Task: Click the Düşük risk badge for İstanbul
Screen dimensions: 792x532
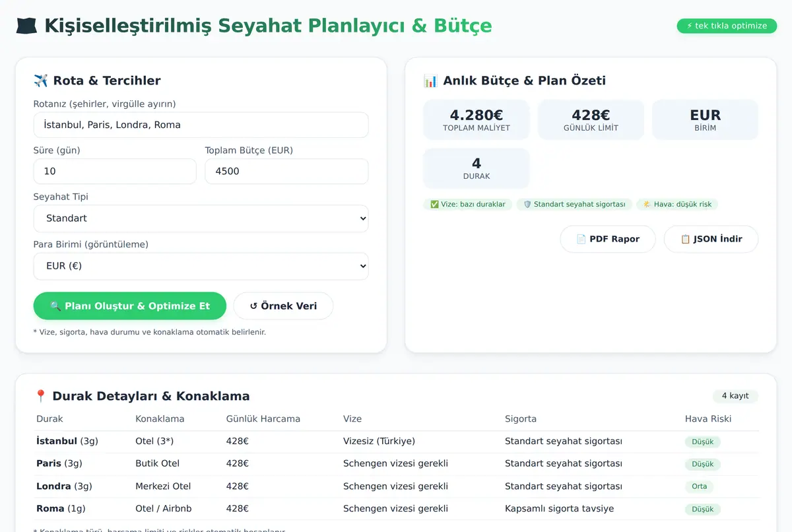Action: point(703,442)
